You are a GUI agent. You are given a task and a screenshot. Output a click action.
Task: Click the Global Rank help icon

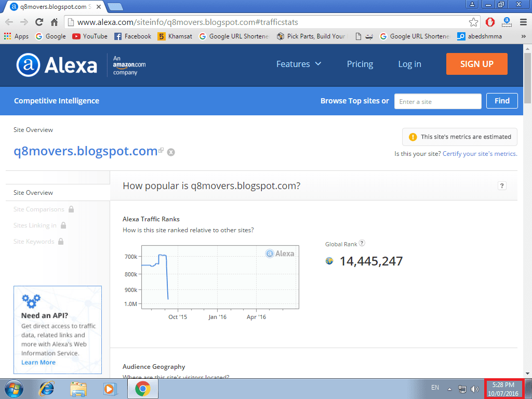tap(362, 243)
